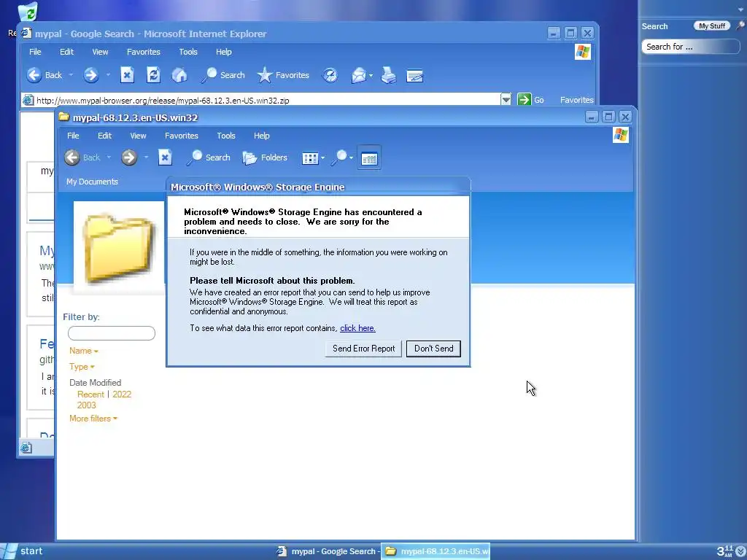Click Windows flag logo in folder window
Image resolution: width=747 pixels, height=560 pixels.
coord(620,135)
